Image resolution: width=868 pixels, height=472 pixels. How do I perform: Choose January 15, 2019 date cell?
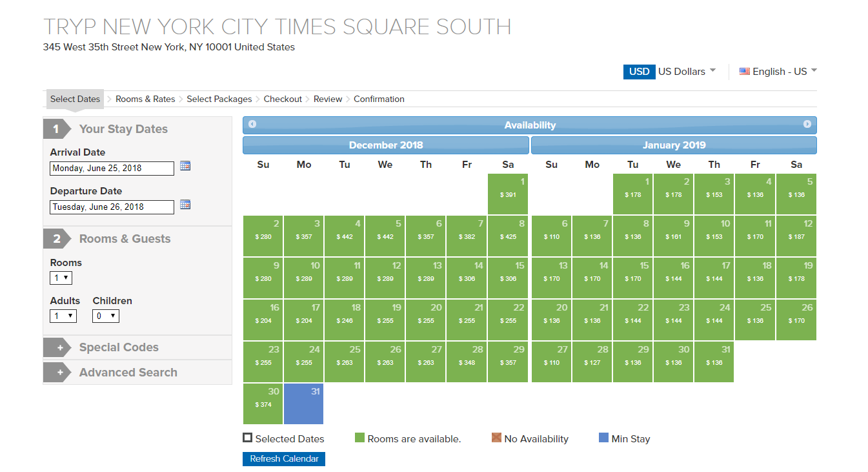633,278
